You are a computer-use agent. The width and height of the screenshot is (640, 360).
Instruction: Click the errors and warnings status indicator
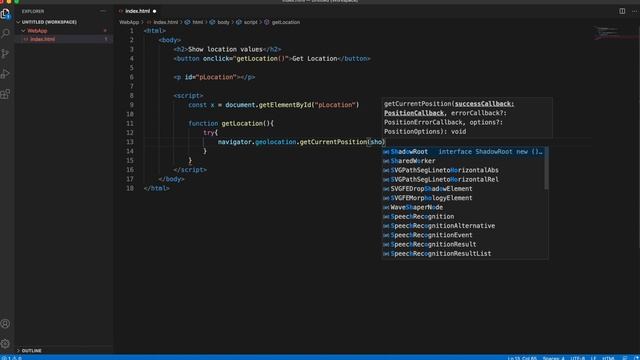11,358
